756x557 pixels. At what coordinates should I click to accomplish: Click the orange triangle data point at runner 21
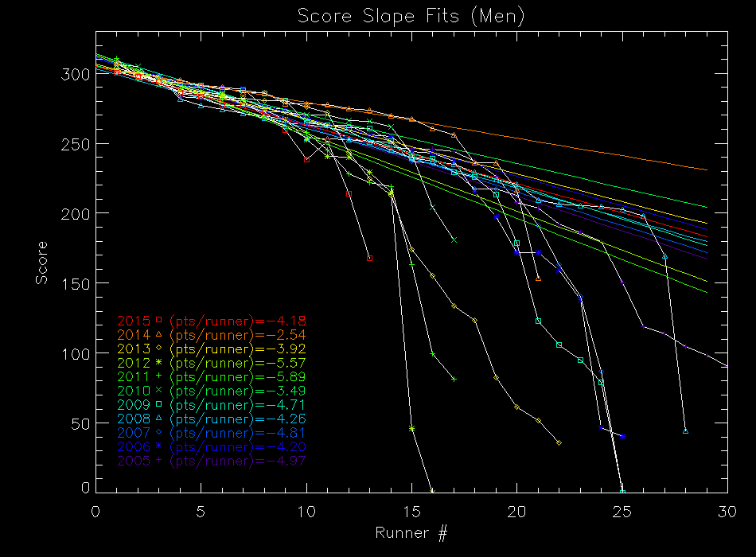[x=538, y=278]
